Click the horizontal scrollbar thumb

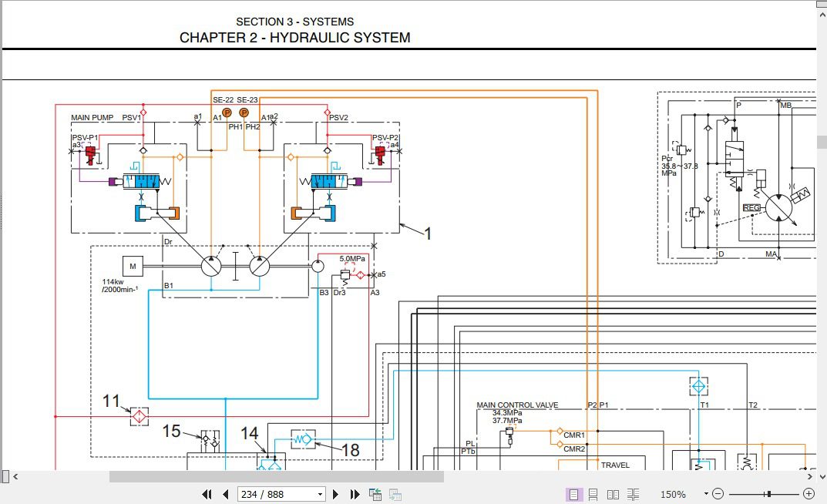click(277, 476)
